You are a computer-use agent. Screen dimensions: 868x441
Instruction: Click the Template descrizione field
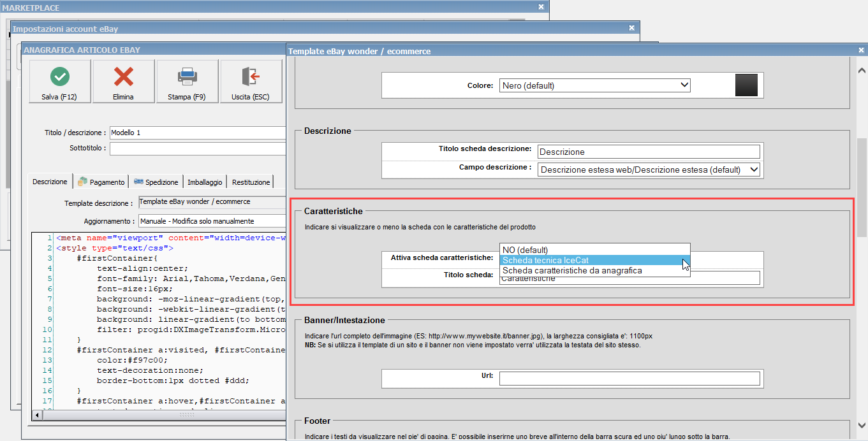(212, 203)
